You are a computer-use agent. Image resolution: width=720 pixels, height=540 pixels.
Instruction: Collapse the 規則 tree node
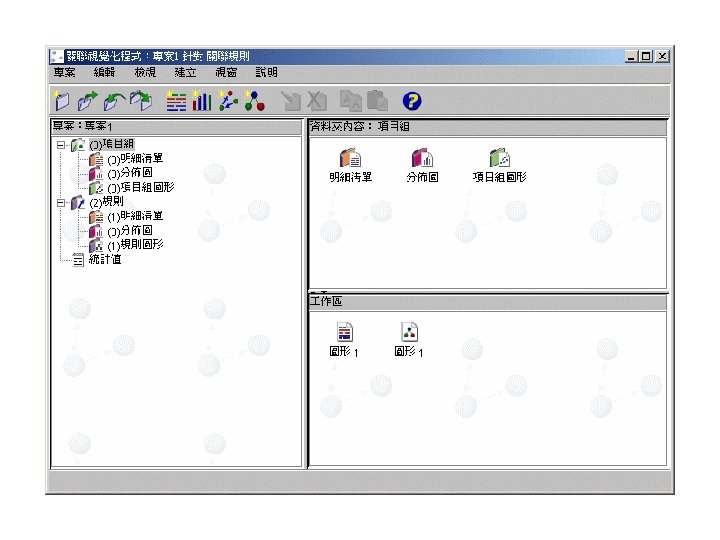pos(61,202)
